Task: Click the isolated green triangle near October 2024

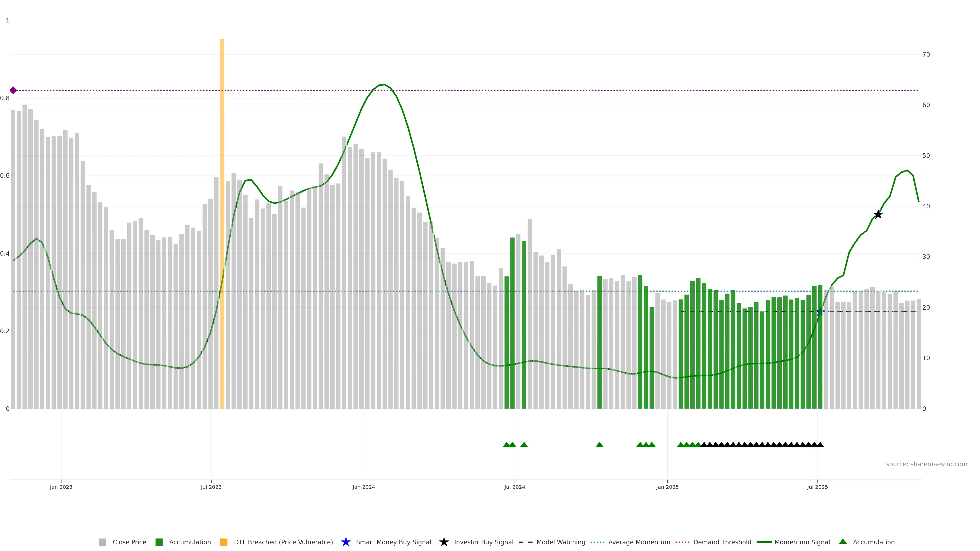Action: 599,445
